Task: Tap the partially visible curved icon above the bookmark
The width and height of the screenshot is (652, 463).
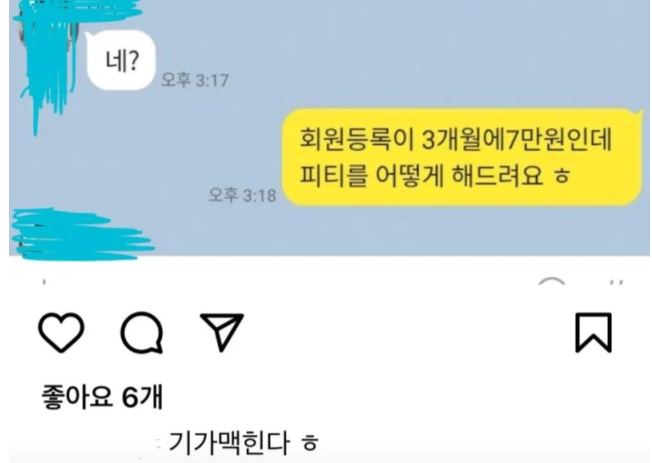Action: click(x=551, y=280)
